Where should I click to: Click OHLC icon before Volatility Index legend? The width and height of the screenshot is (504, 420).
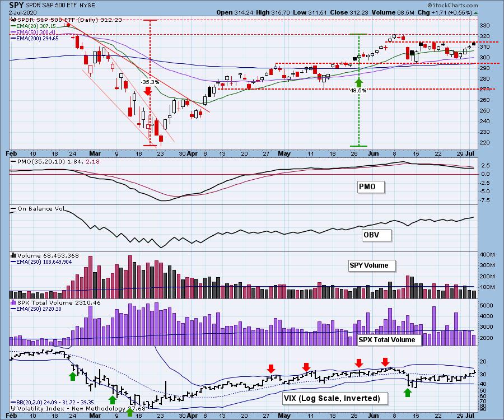click(x=13, y=408)
